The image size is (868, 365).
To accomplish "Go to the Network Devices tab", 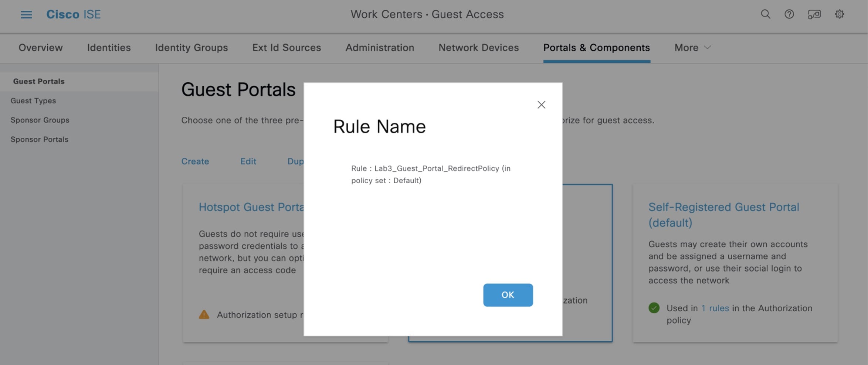I will (x=478, y=48).
